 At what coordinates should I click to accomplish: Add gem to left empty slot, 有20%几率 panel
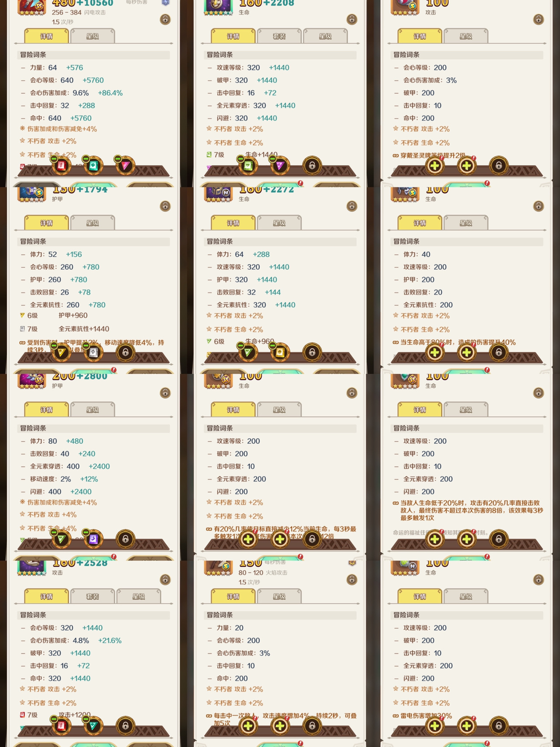coord(248,539)
